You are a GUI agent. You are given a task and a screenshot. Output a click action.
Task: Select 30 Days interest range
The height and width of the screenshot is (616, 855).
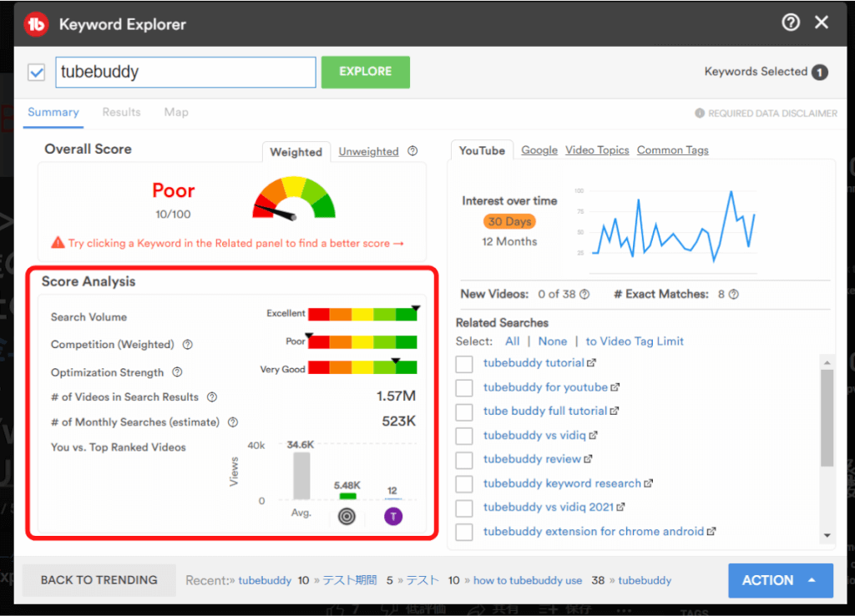[509, 222]
